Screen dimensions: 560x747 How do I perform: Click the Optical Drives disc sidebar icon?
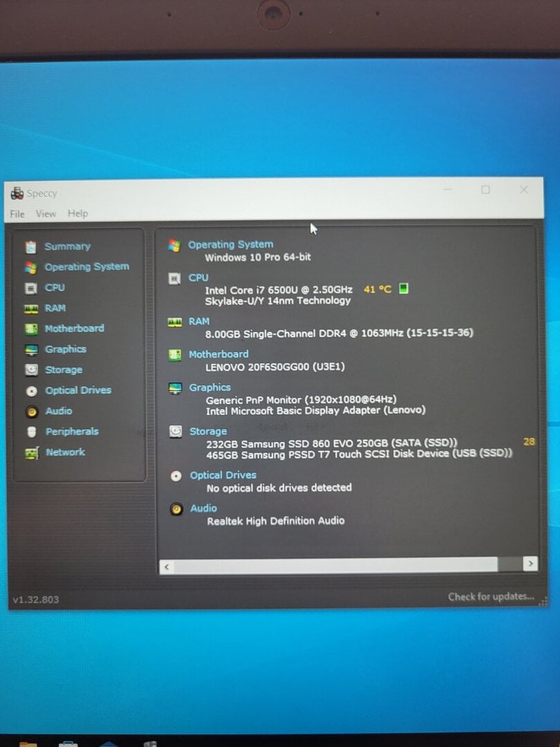click(x=31, y=391)
